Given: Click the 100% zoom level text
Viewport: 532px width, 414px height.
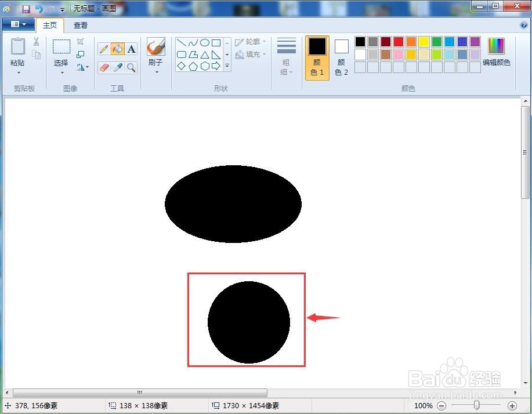Looking at the screenshot, I should pos(423,405).
